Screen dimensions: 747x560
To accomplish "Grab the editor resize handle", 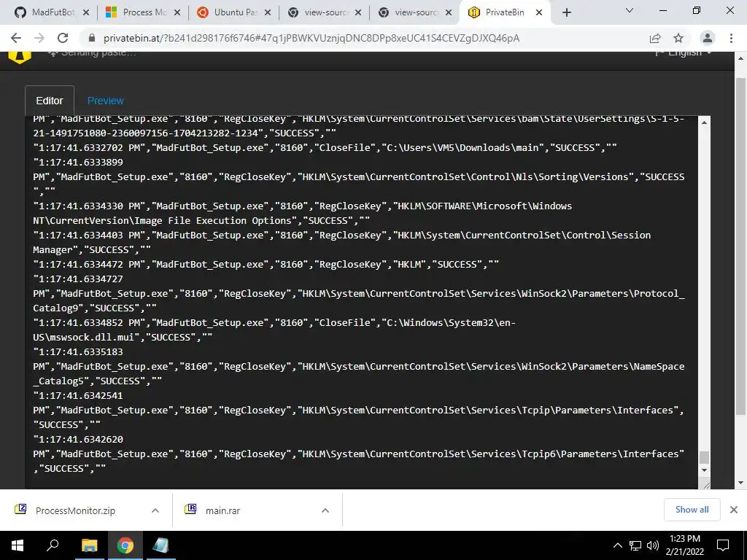I will (705, 485).
